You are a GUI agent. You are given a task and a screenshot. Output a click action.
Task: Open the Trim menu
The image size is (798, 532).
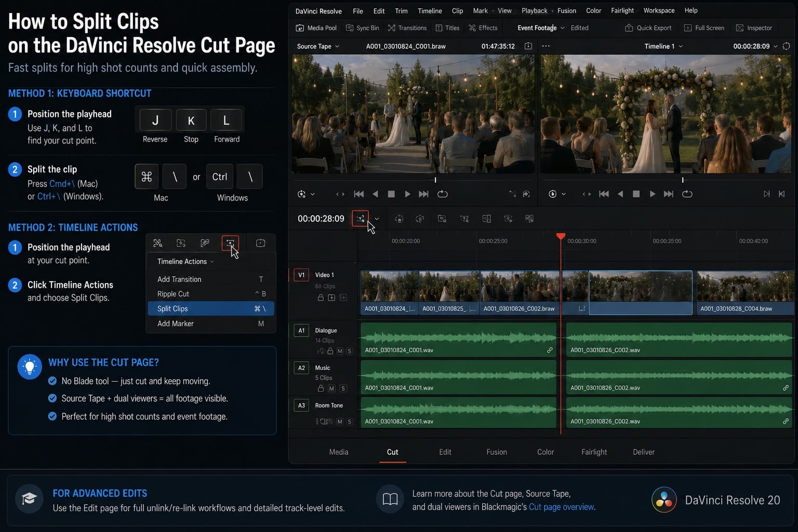click(401, 11)
